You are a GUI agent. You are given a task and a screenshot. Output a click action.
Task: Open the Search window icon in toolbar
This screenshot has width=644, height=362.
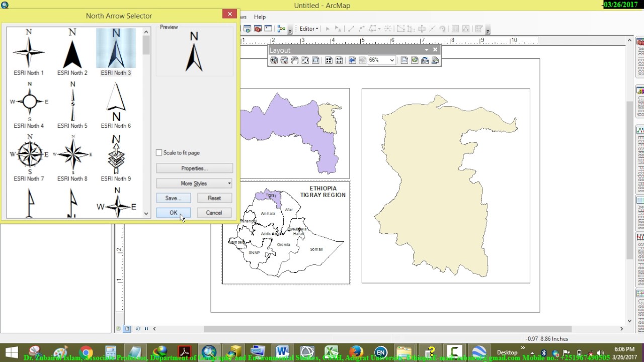point(247,29)
